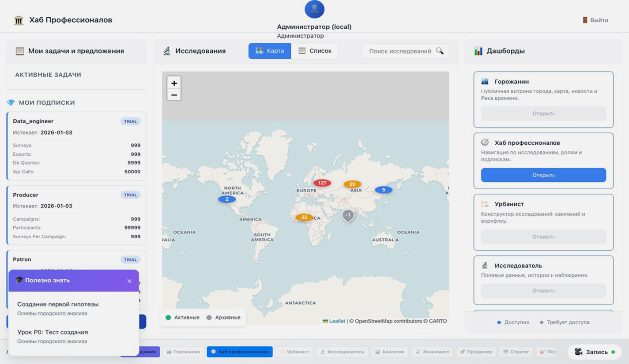Viewport: 629px width, 364px height.
Task: Click the magnifier icon in research search
Action: (x=440, y=51)
